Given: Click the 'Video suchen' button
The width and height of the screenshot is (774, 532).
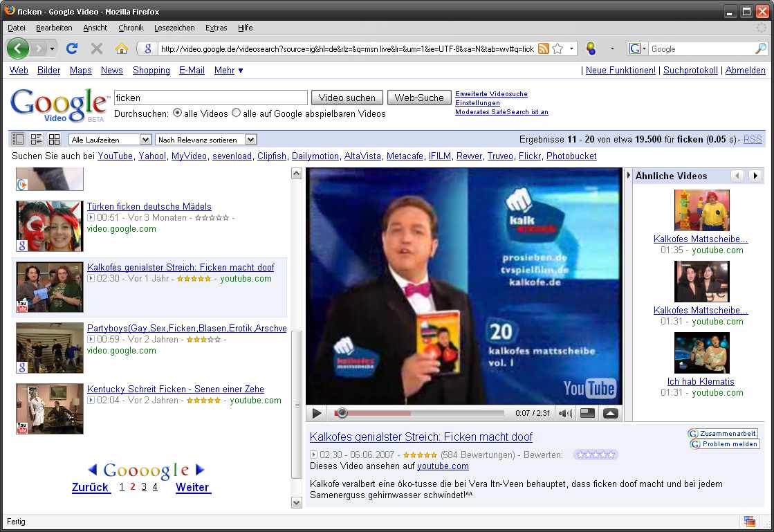Looking at the screenshot, I should [x=347, y=98].
